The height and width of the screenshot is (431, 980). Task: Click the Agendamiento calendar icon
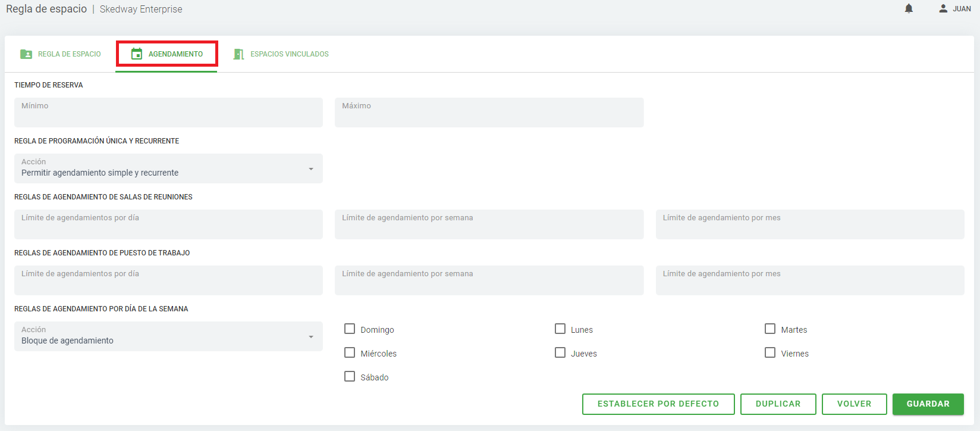point(137,54)
